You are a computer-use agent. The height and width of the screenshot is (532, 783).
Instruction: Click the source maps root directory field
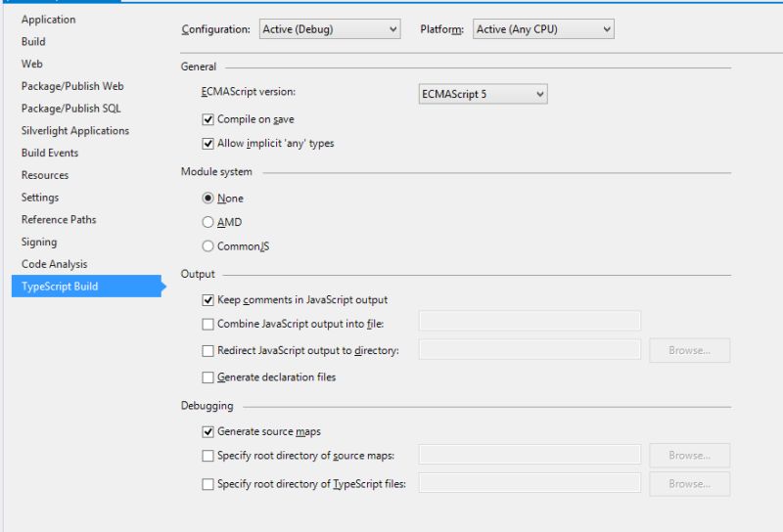(530, 454)
